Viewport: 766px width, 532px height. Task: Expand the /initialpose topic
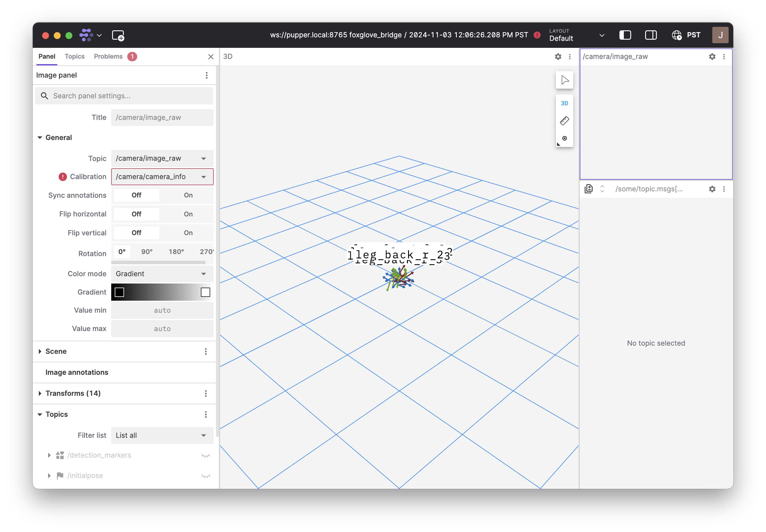[49, 476]
